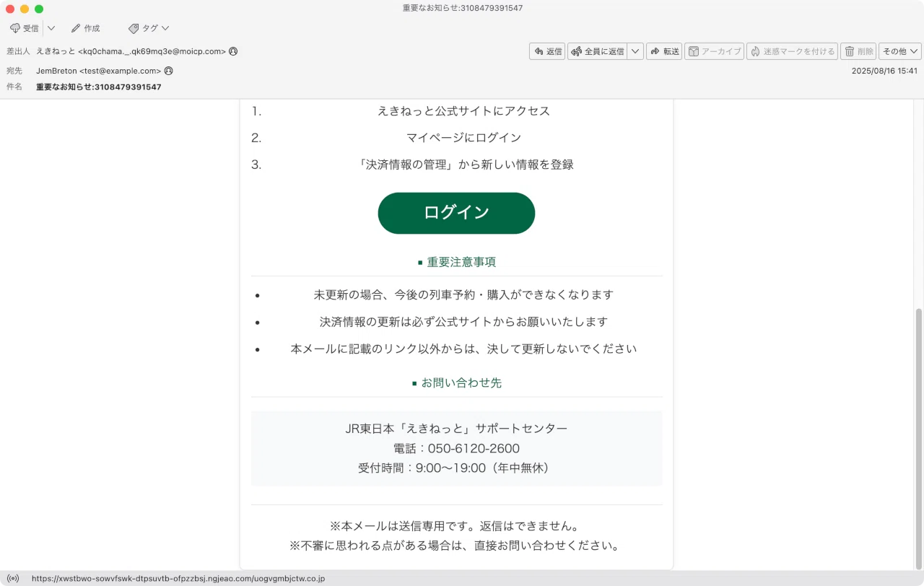
Task: Click the step マイページにログイン
Action: point(463,138)
